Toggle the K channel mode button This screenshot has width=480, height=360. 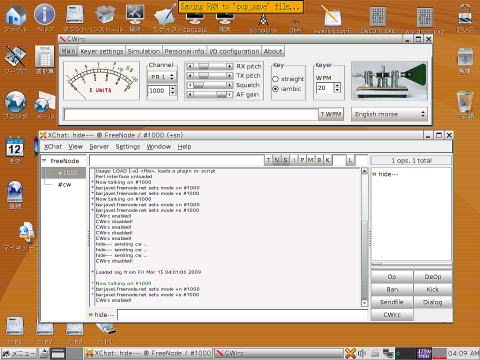tap(327, 160)
